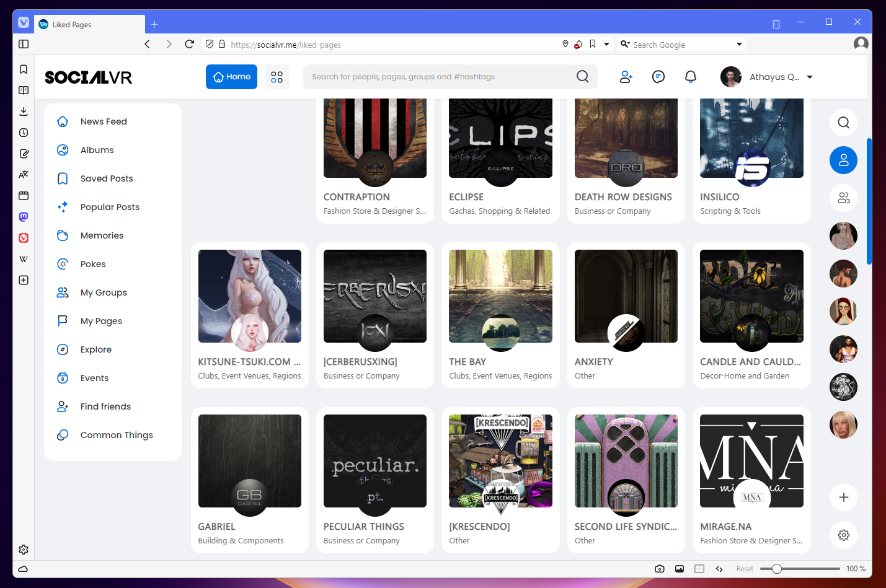Viewport: 886px width, 588px height.
Task: Open the THE BAY page title
Action: pyautogui.click(x=467, y=362)
